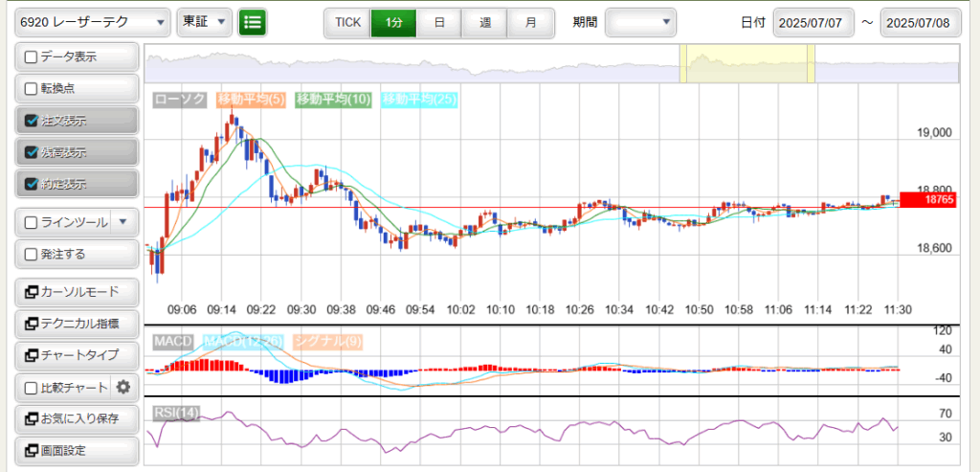
Task: Click the yellow highlighted range in overview
Action: click(747, 64)
